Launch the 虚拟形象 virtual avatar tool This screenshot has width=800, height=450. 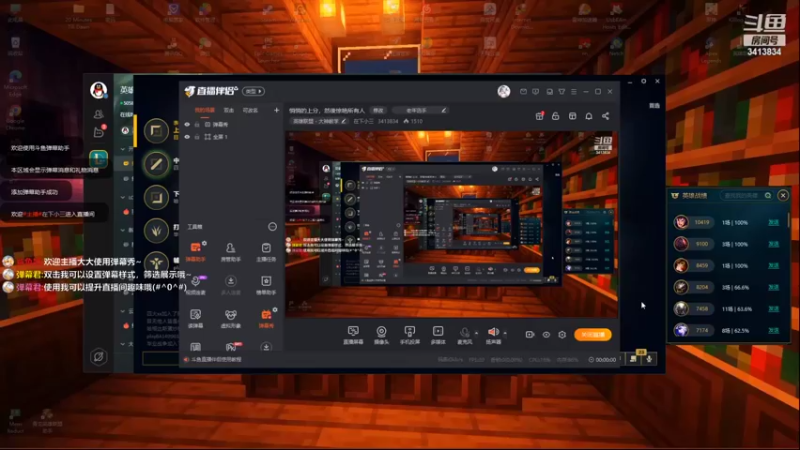pyautogui.click(x=231, y=318)
